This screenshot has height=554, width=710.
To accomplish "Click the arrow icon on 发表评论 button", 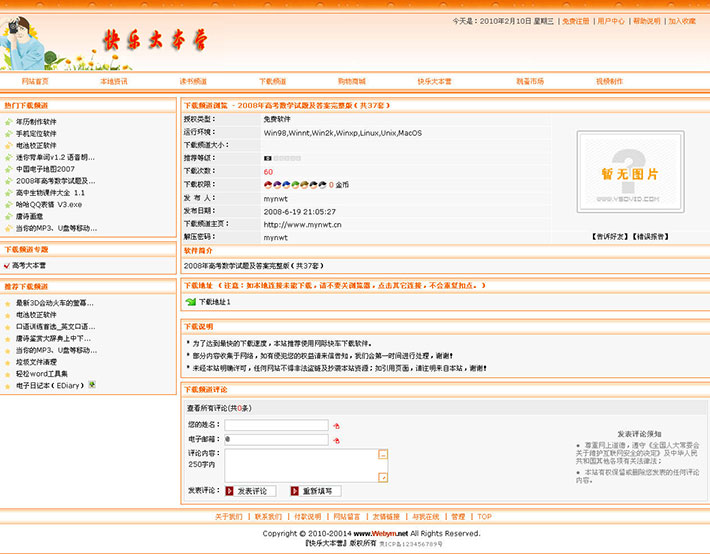I will [231, 491].
